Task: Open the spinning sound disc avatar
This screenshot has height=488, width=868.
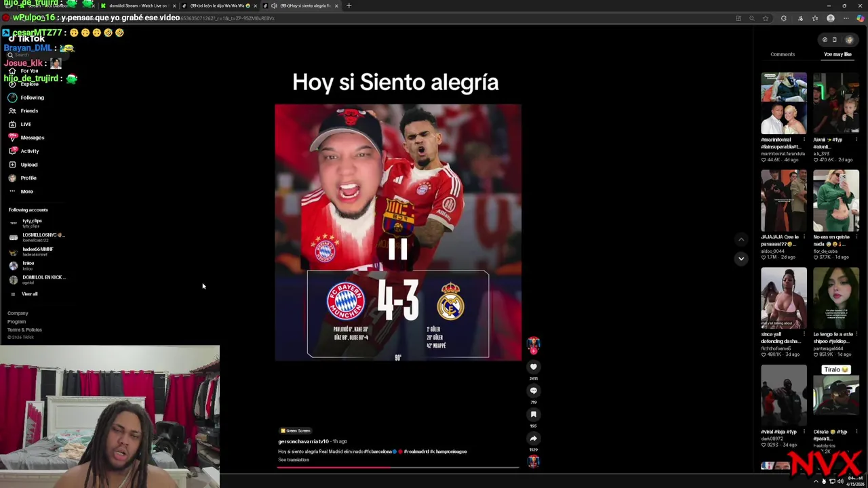Action: [x=534, y=462]
